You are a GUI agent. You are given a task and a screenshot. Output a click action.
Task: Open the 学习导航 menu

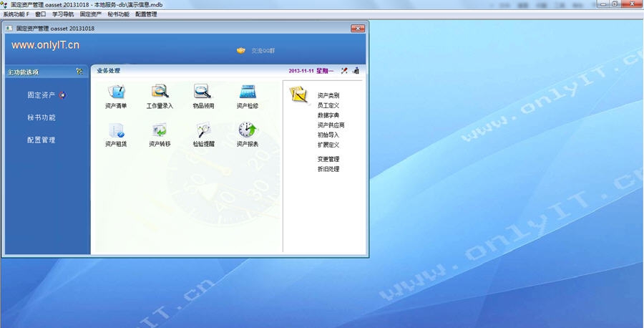click(x=63, y=14)
